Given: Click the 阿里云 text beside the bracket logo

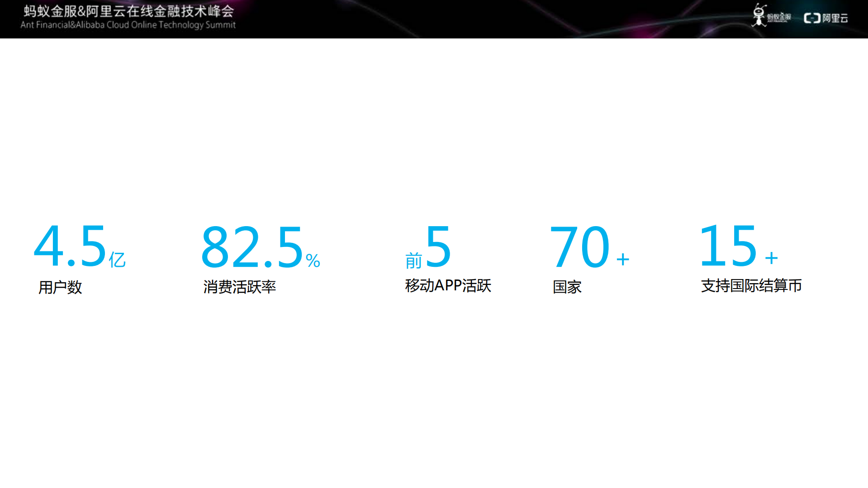Looking at the screenshot, I should 835,18.
